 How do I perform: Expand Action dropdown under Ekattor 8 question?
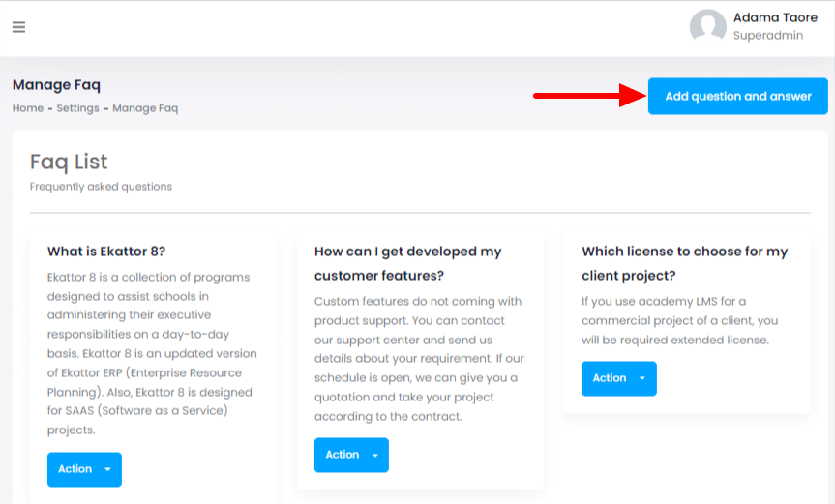click(x=84, y=469)
